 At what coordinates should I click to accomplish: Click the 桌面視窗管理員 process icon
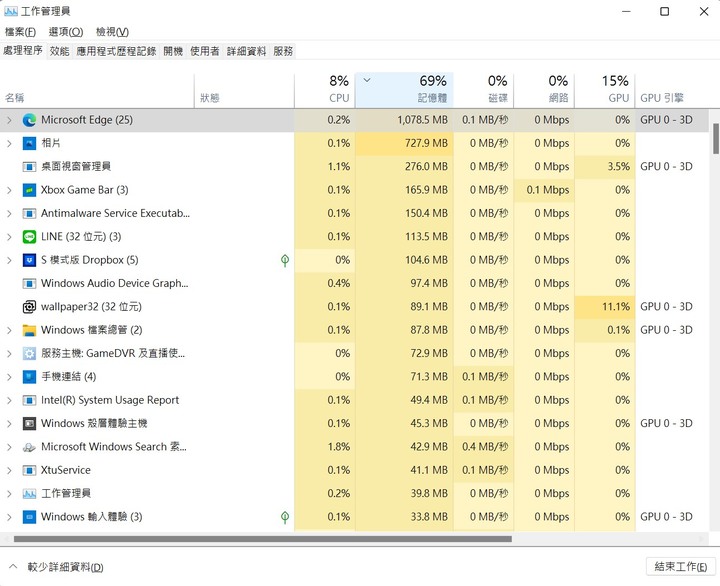tap(29, 167)
